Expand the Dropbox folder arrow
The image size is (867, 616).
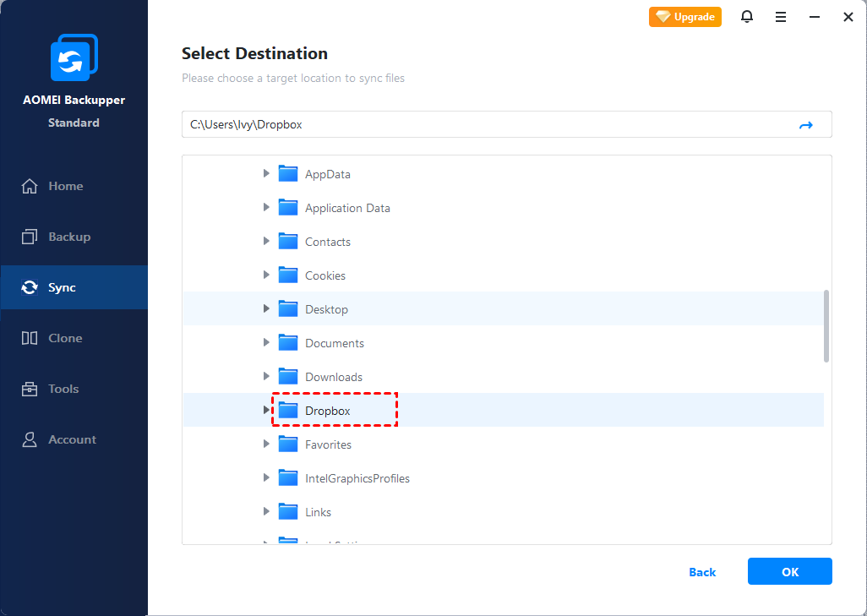click(266, 411)
